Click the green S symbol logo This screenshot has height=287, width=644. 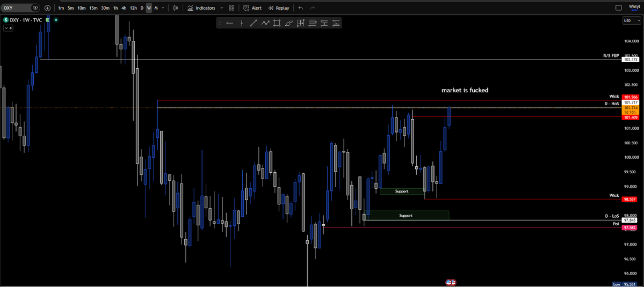click(6, 19)
